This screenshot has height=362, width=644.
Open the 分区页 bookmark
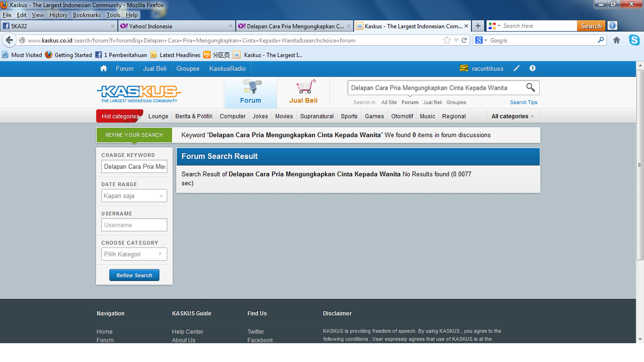(216, 55)
